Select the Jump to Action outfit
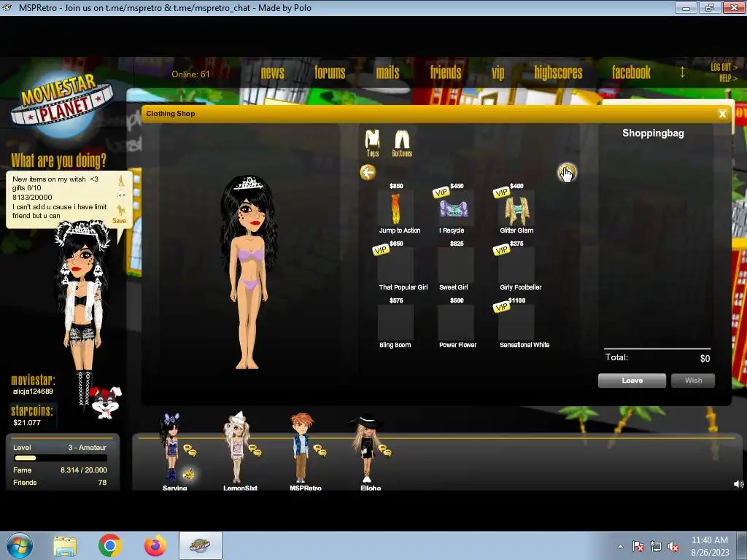 395,208
